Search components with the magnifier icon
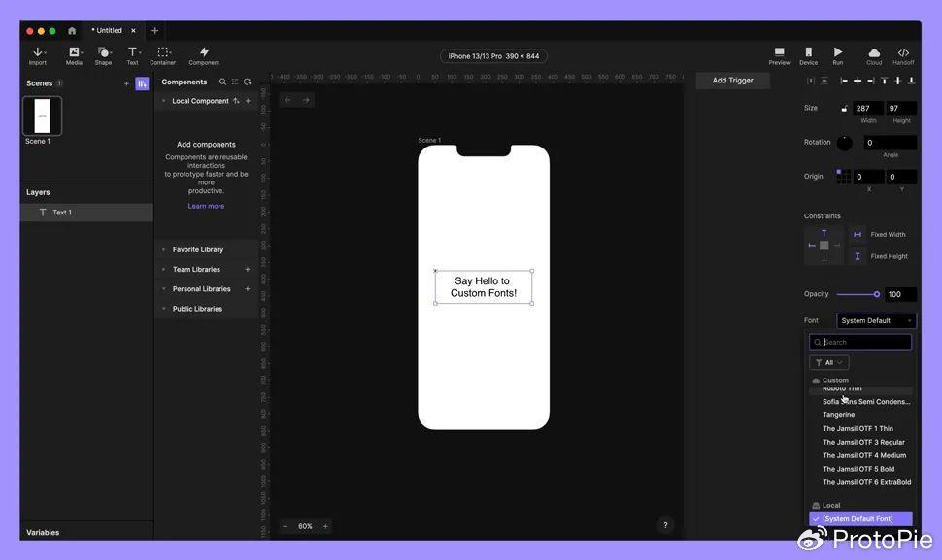942x560 pixels. (x=223, y=82)
